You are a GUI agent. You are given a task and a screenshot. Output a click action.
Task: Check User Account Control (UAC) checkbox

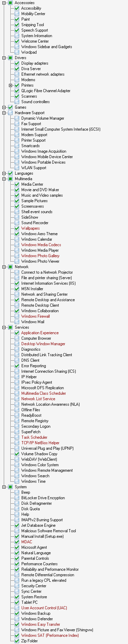(17, 608)
